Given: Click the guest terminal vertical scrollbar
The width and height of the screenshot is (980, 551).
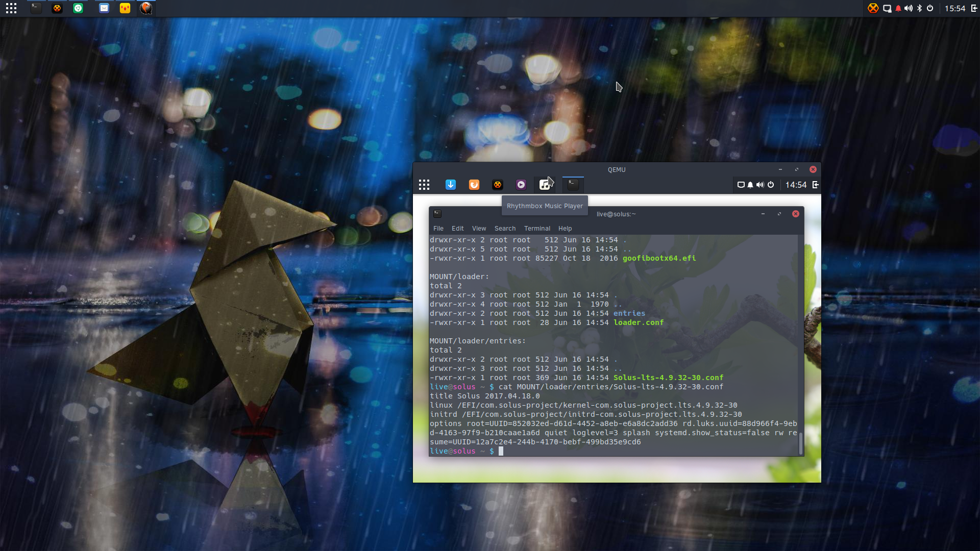Looking at the screenshot, I should tap(800, 443).
